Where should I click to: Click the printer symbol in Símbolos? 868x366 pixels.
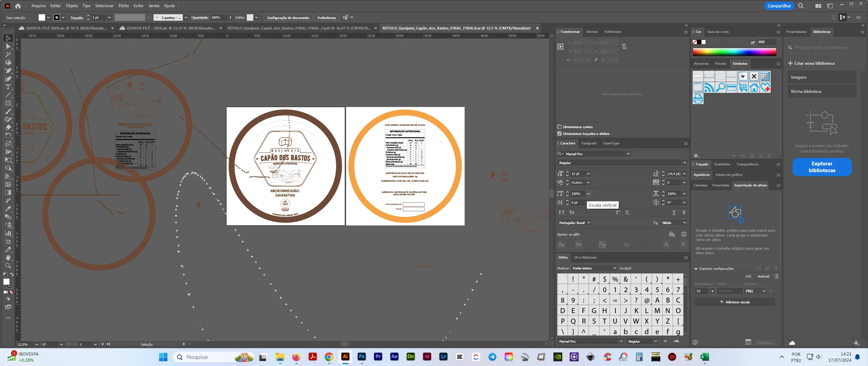[698, 99]
